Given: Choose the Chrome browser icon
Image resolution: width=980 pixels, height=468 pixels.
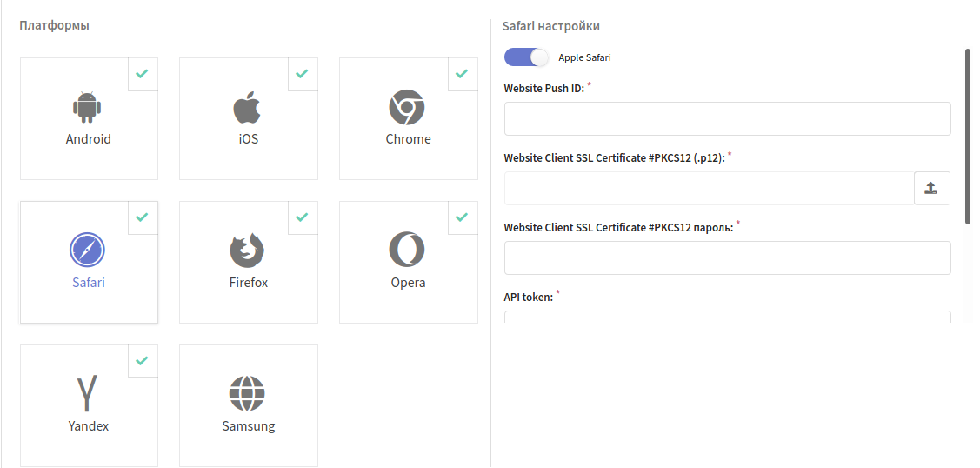Looking at the screenshot, I should [407, 108].
